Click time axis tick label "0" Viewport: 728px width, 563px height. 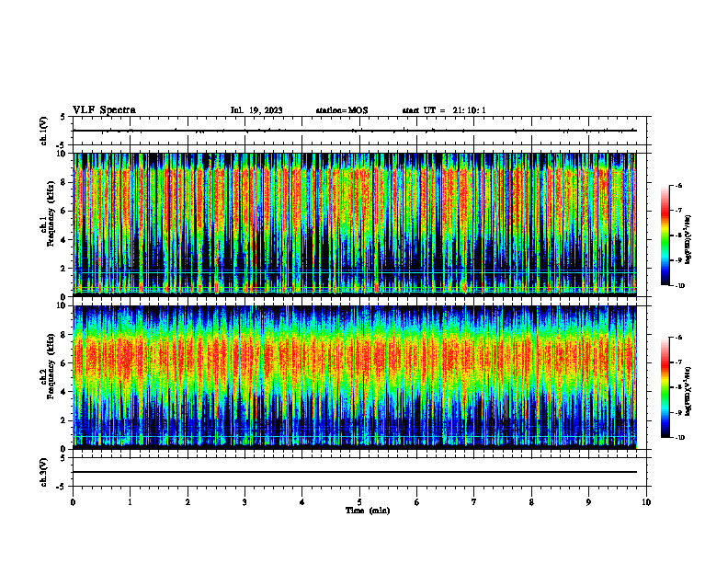(73, 502)
